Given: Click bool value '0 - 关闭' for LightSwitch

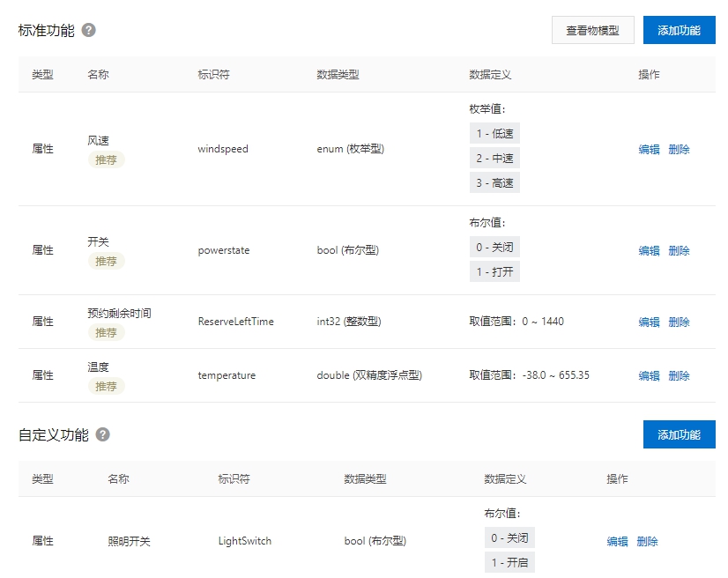Looking at the screenshot, I should 509,537.
